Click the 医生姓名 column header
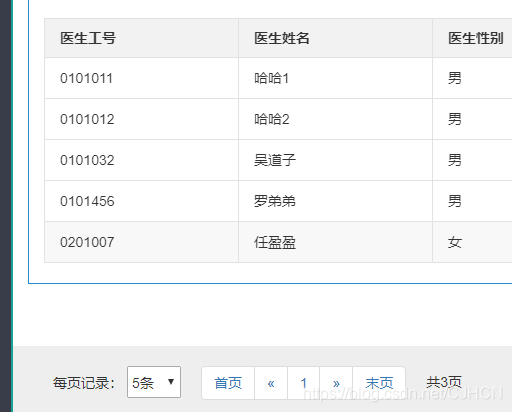The width and height of the screenshot is (512, 412). pyautogui.click(x=335, y=38)
